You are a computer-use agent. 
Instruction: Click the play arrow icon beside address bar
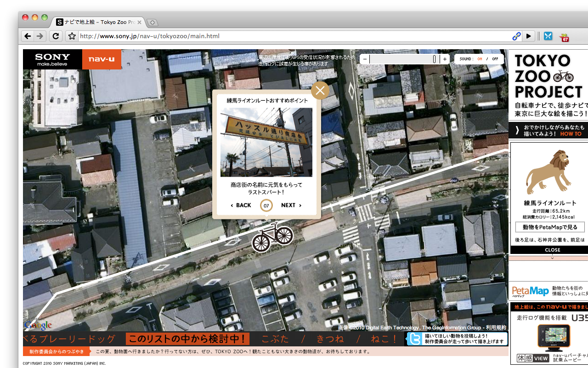pyautogui.click(x=529, y=36)
